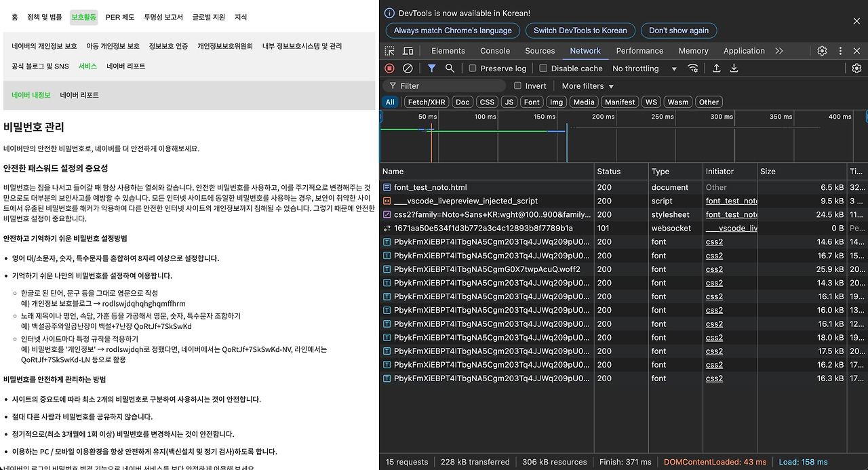Screen dimensions: 868x470
Task: Open 보호활동 menu on webpage
Action: click(x=84, y=17)
